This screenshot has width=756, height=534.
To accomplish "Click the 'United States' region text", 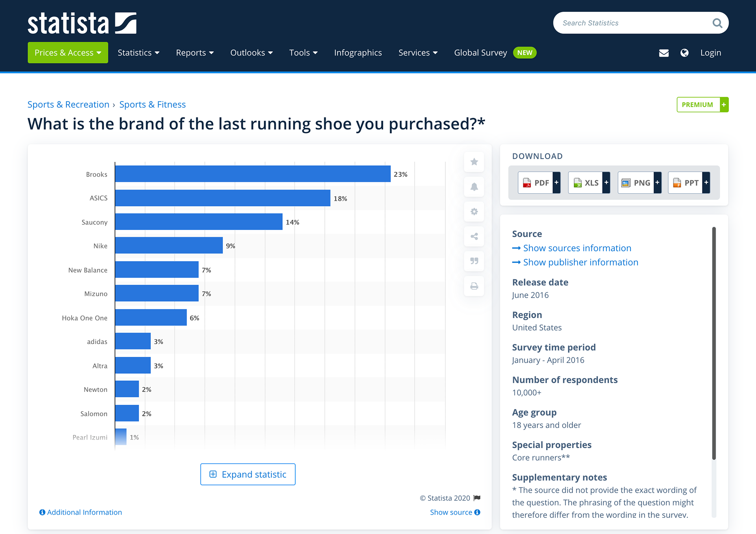I will pos(537,328).
